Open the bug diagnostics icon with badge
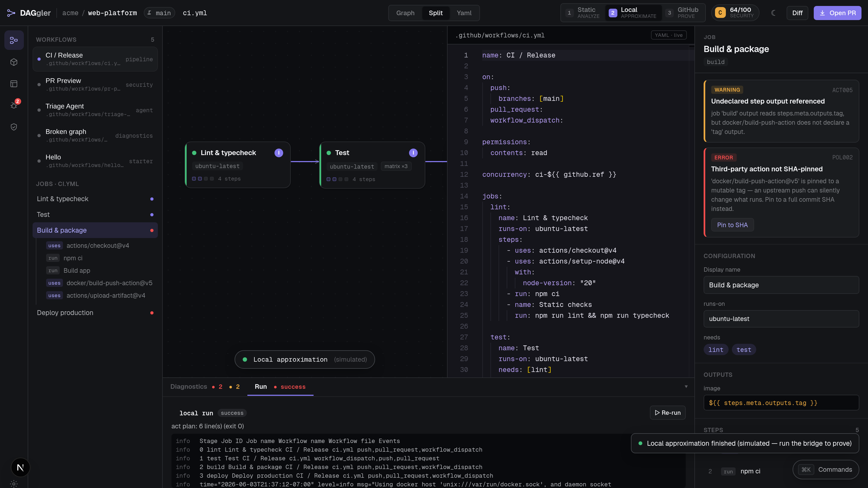The height and width of the screenshot is (488, 868). click(14, 105)
